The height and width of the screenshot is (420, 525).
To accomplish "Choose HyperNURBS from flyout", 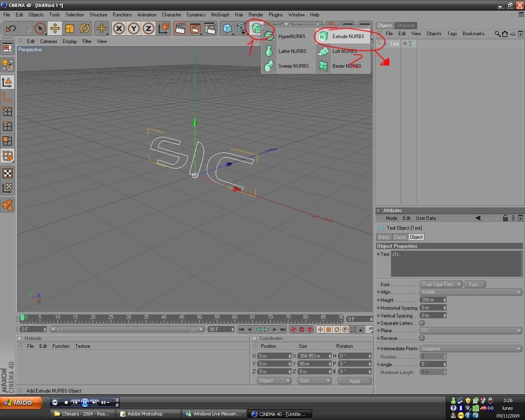I will 286,36.
